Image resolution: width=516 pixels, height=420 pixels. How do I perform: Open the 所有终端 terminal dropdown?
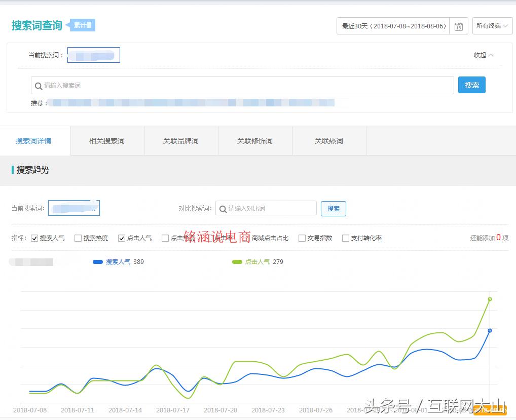coord(491,25)
